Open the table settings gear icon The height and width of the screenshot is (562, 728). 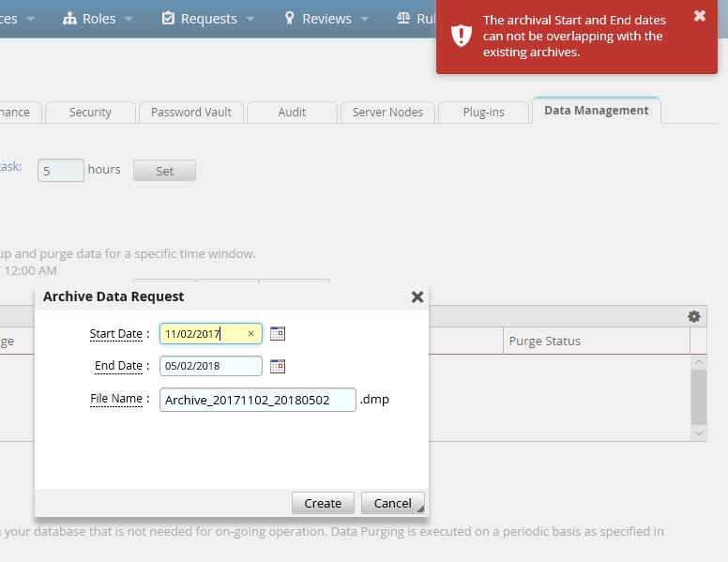[x=694, y=317]
